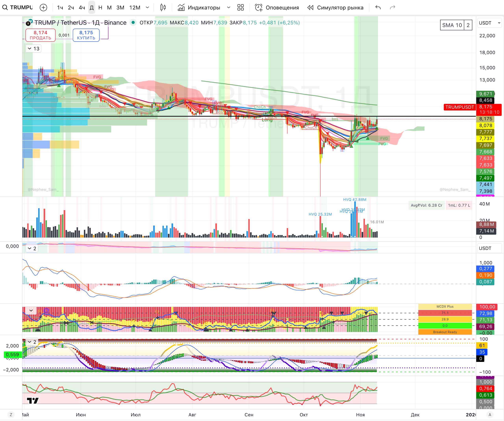
Task: Expand the timeframe list chevron
Action: [x=147, y=7]
